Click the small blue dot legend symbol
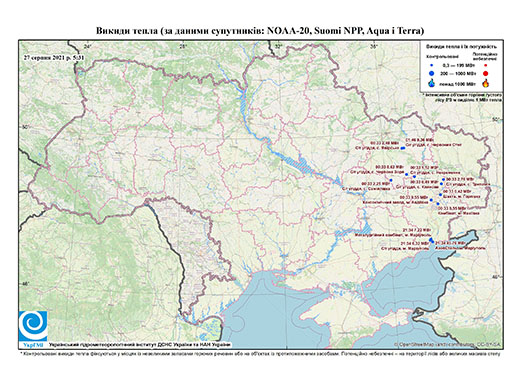The height and width of the screenshot is (368, 520). click(x=432, y=65)
